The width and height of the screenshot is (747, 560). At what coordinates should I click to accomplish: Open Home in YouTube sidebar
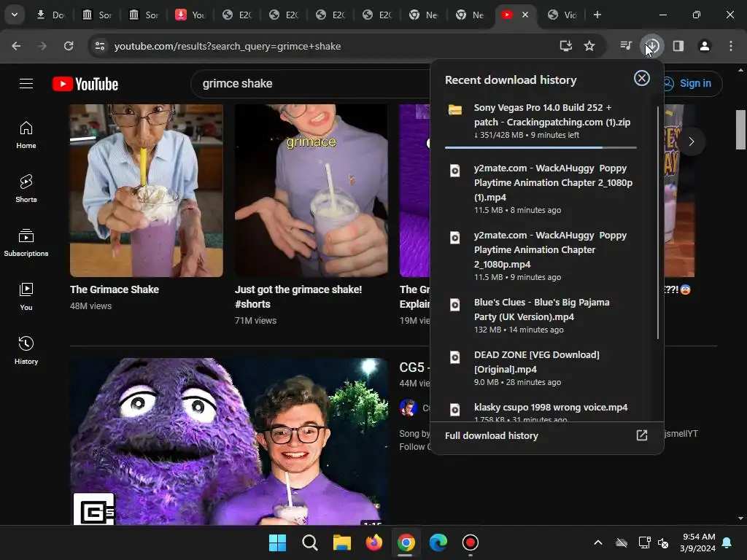coord(26,135)
